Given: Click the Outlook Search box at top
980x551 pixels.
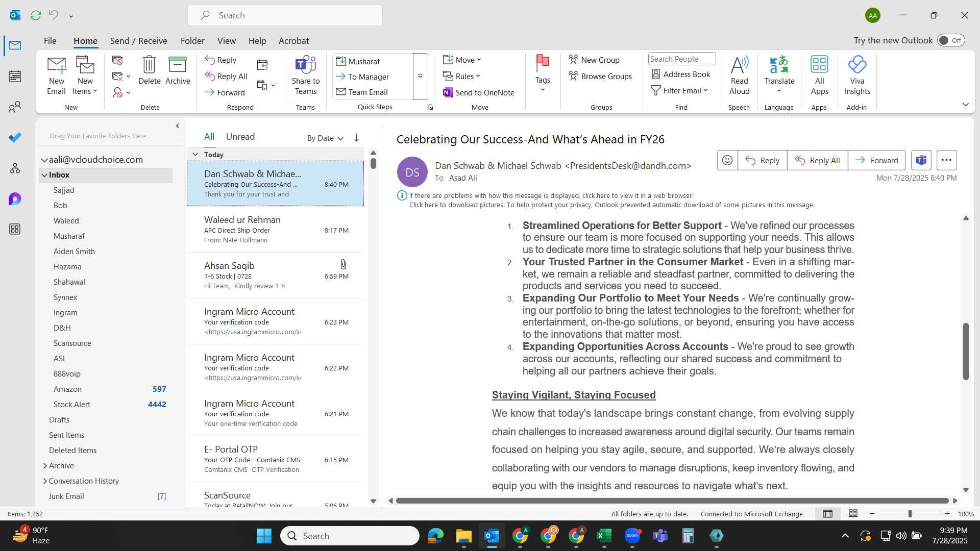Looking at the screenshot, I should (285, 15).
